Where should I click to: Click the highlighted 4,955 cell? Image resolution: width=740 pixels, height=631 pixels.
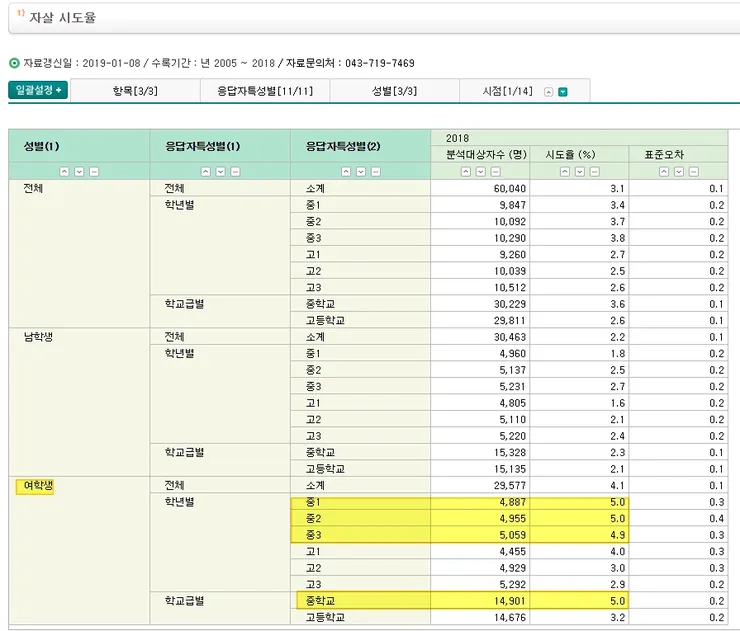pos(480,519)
